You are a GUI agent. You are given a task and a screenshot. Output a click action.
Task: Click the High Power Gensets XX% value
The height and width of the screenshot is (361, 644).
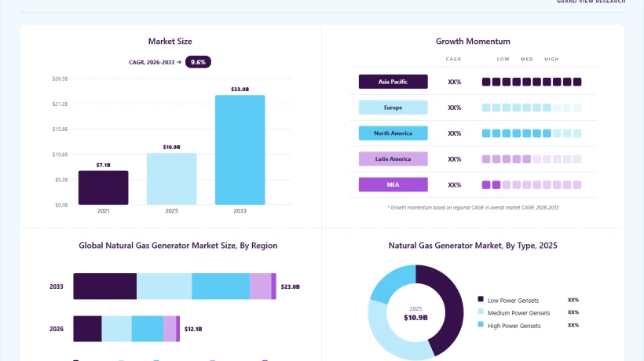tap(573, 326)
